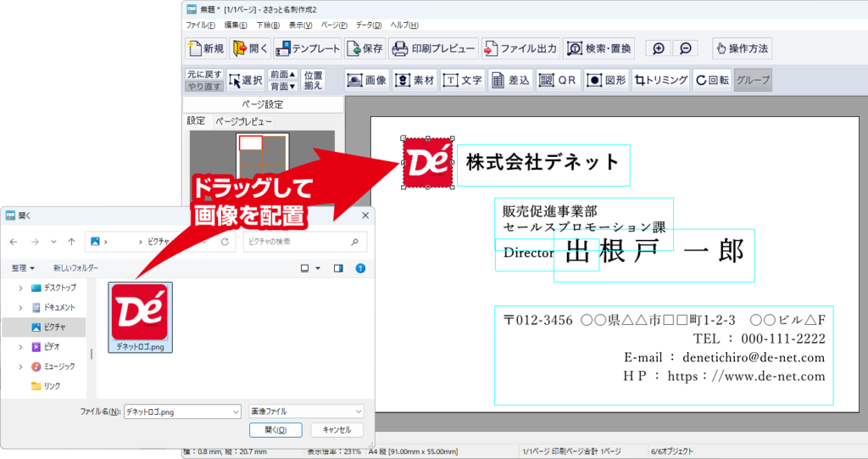Expand the ミュージック tree node
868x459 pixels.
coord(21,367)
